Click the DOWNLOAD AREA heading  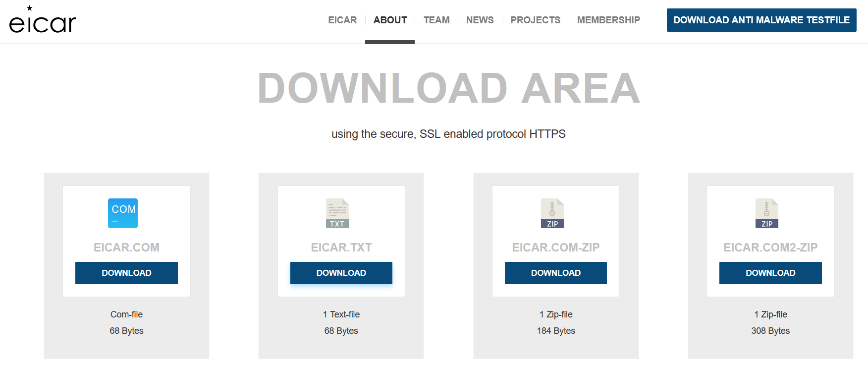pos(448,88)
